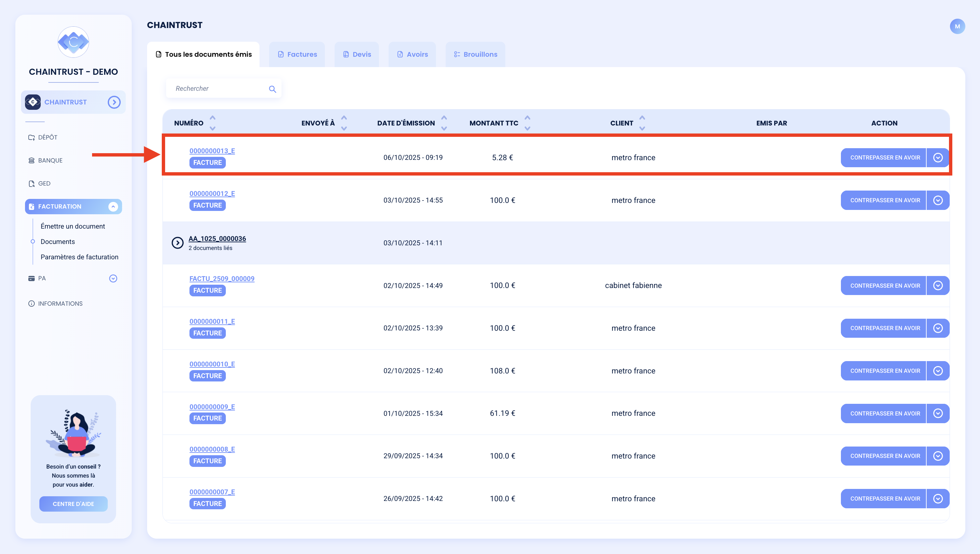This screenshot has width=980, height=554.
Task: Sort by Date d'émission column arrows
Action: (x=444, y=123)
